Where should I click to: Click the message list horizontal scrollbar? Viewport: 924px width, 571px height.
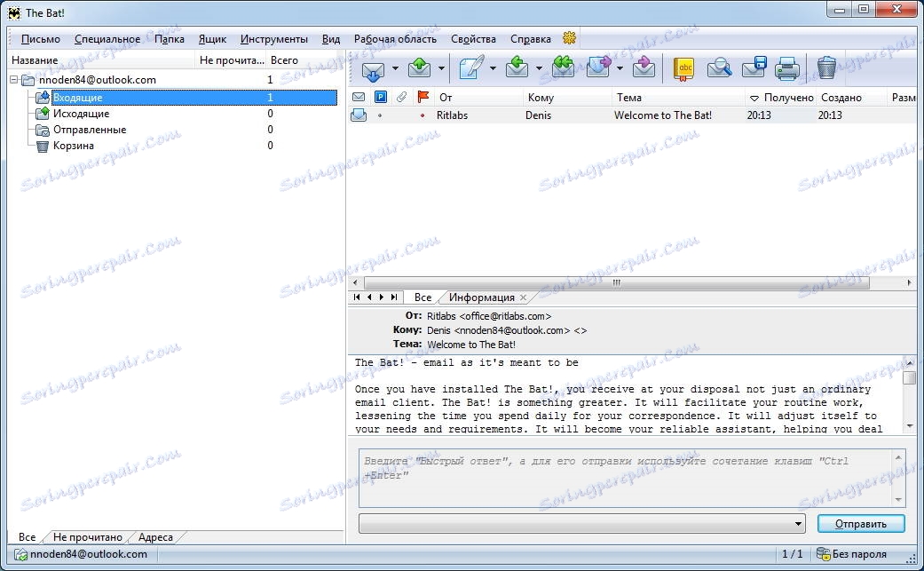[x=616, y=283]
